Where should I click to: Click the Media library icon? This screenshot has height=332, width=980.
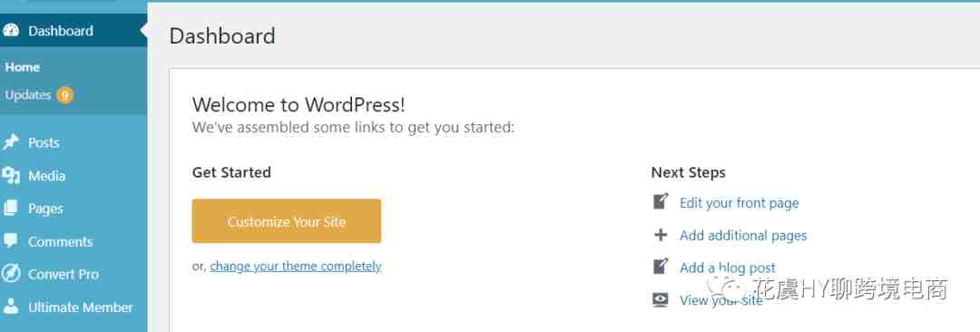(x=11, y=176)
